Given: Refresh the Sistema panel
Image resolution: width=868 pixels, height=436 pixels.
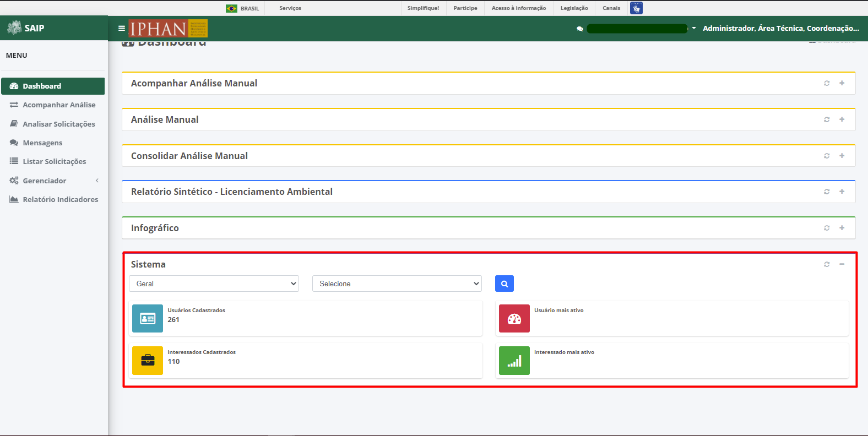Looking at the screenshot, I should click(827, 264).
